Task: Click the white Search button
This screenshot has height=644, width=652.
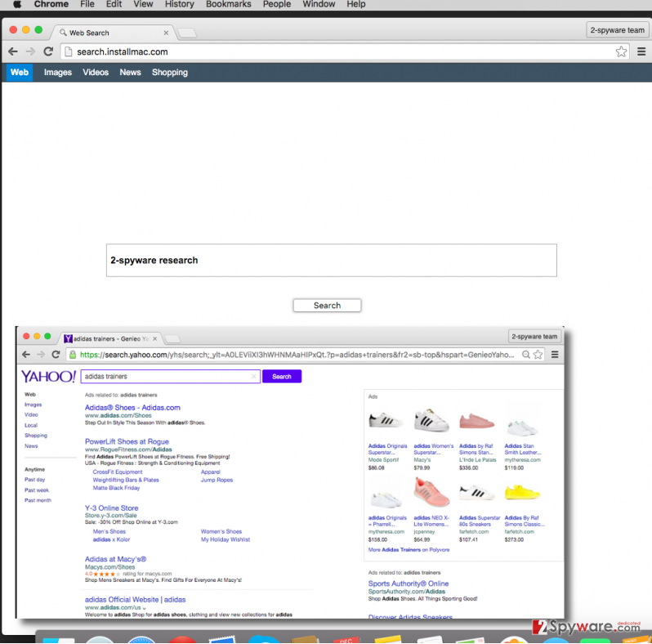Action: [327, 306]
